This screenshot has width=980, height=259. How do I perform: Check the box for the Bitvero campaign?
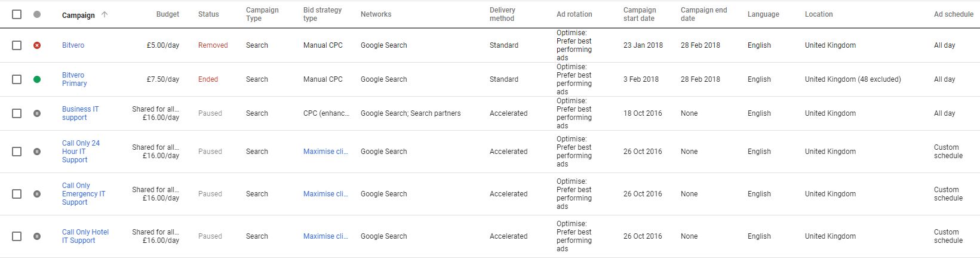(17, 45)
